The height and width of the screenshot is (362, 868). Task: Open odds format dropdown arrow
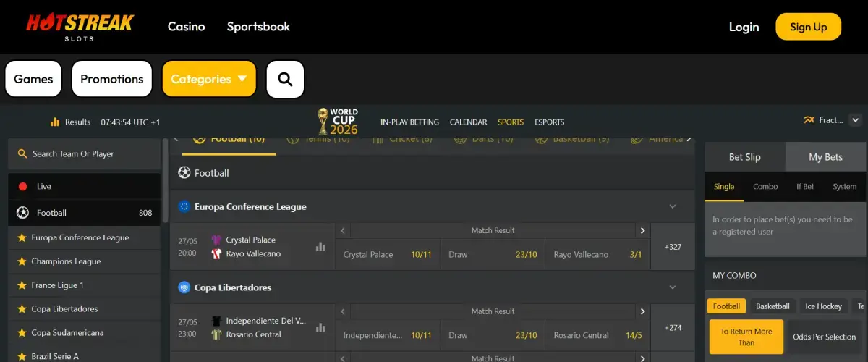(x=856, y=120)
